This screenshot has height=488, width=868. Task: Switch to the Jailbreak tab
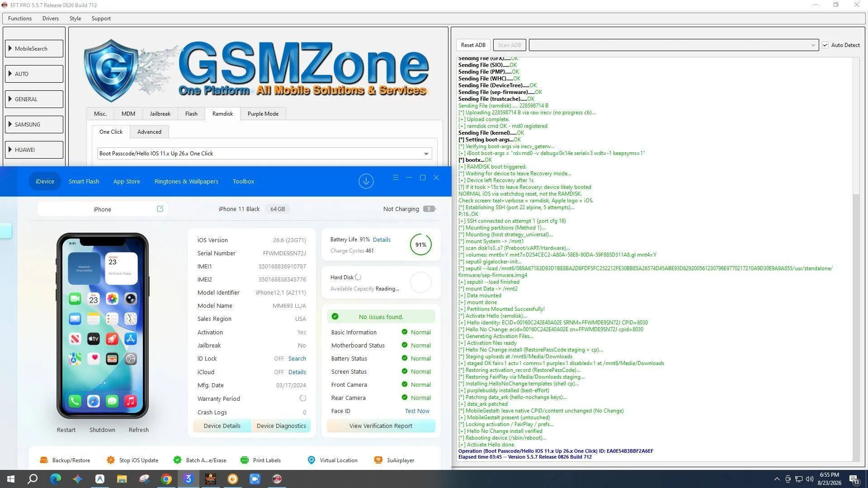click(160, 114)
